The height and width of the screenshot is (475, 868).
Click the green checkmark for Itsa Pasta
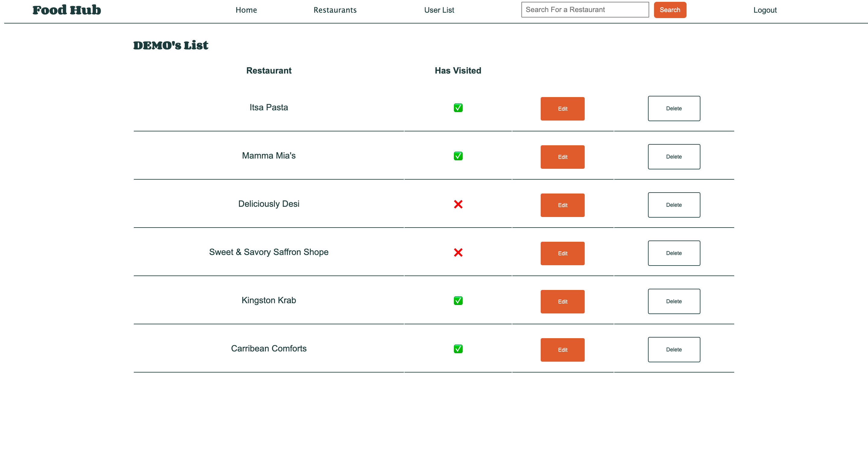(x=458, y=108)
